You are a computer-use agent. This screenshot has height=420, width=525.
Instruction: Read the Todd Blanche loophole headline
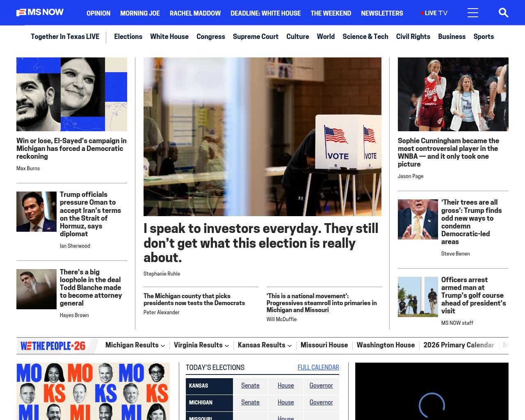[x=91, y=288]
